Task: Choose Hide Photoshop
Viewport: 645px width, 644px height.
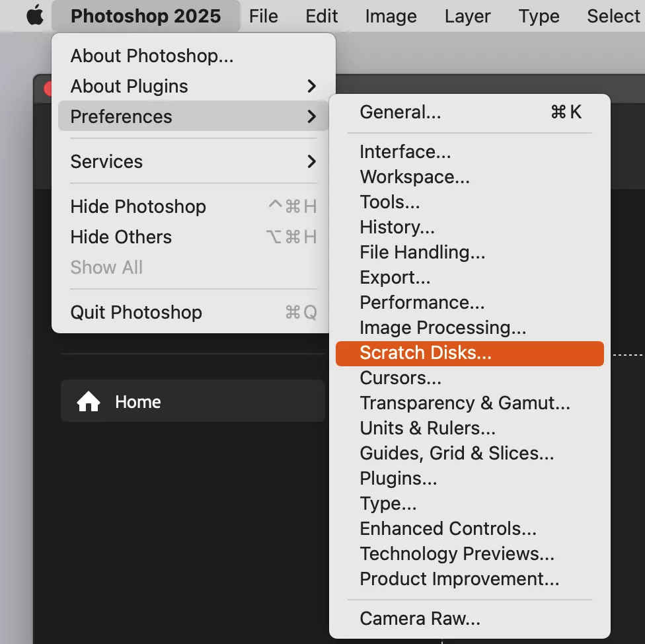Action: 194,206
